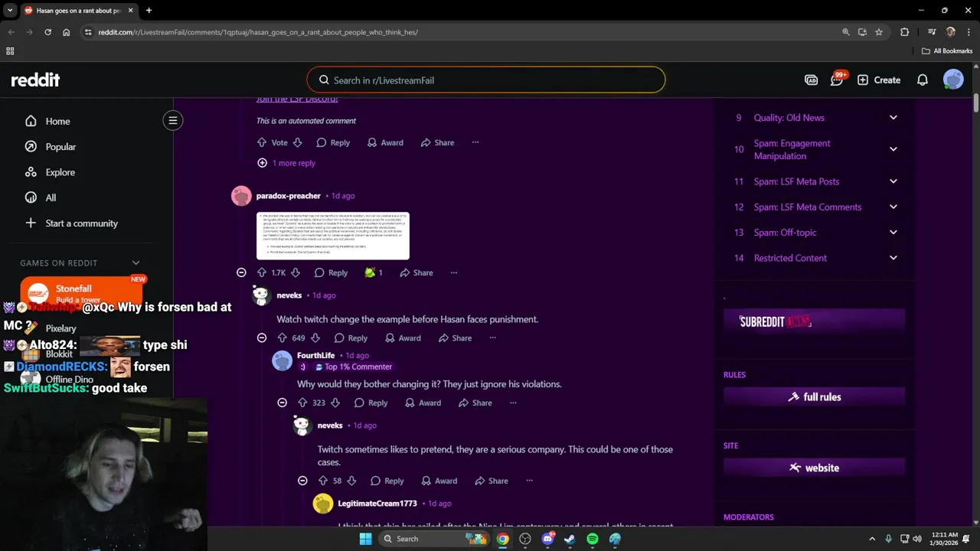
Task: Open more options on FourthLife's comment
Action: point(513,403)
